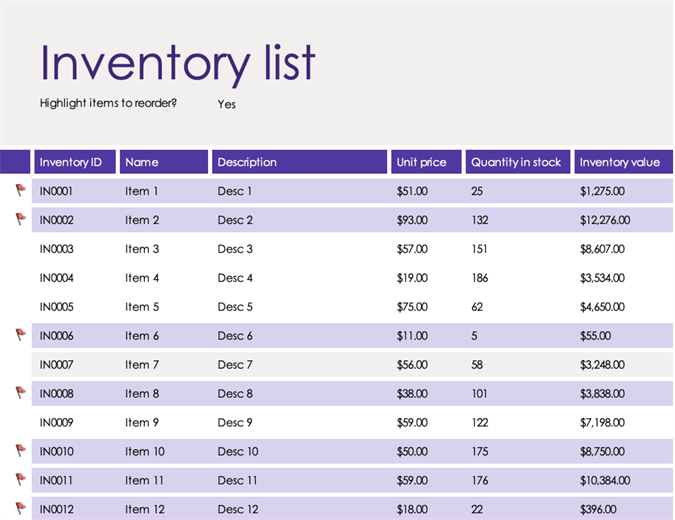Select the flag icon for IN0008
The image size is (675, 520).
click(x=20, y=393)
